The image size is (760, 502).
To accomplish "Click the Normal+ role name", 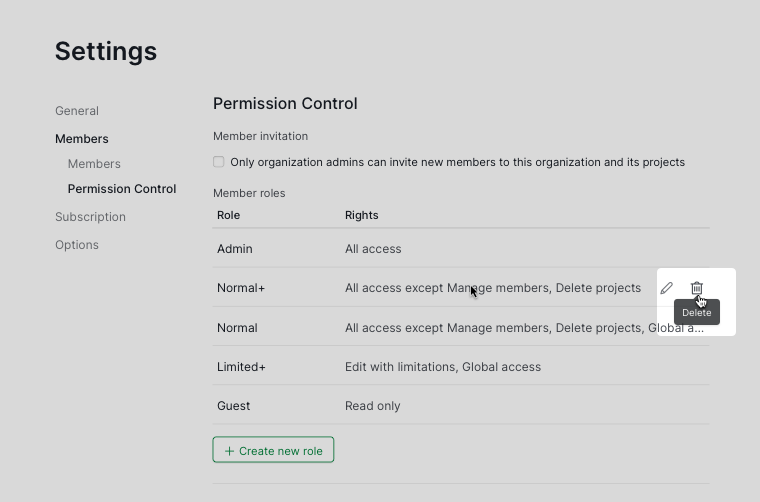I will click(241, 288).
